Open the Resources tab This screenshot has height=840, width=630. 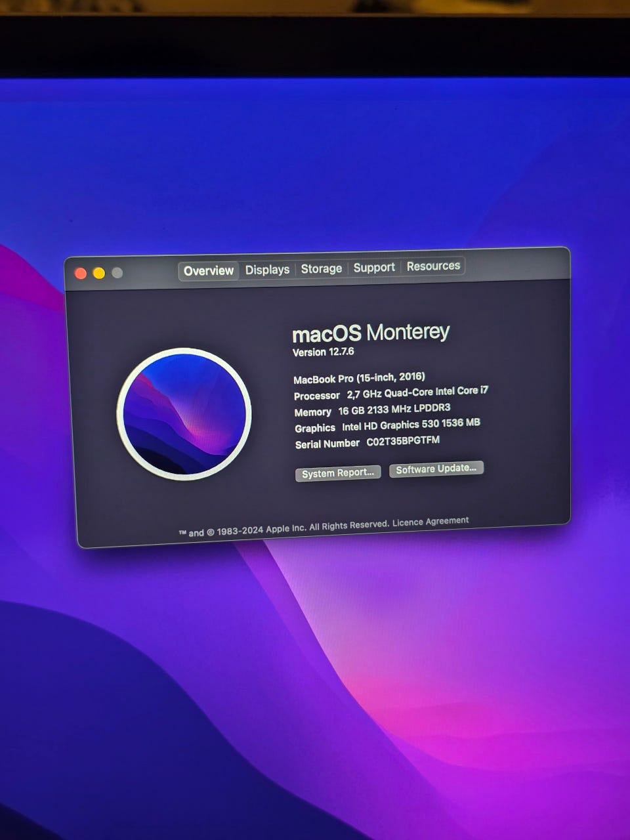[x=433, y=266]
